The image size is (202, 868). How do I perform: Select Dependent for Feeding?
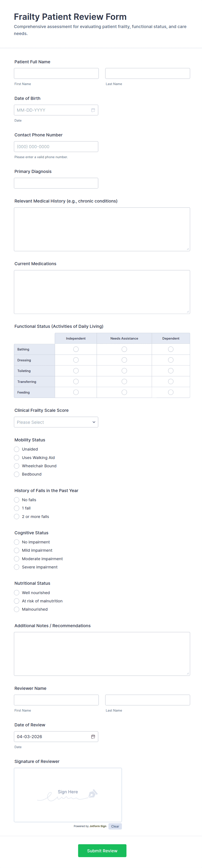coord(171,392)
